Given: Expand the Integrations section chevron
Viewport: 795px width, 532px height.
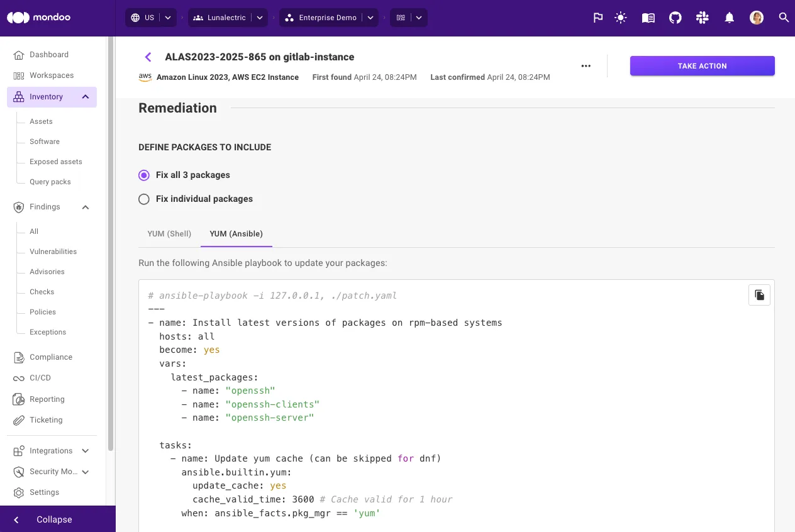Looking at the screenshot, I should [86, 451].
